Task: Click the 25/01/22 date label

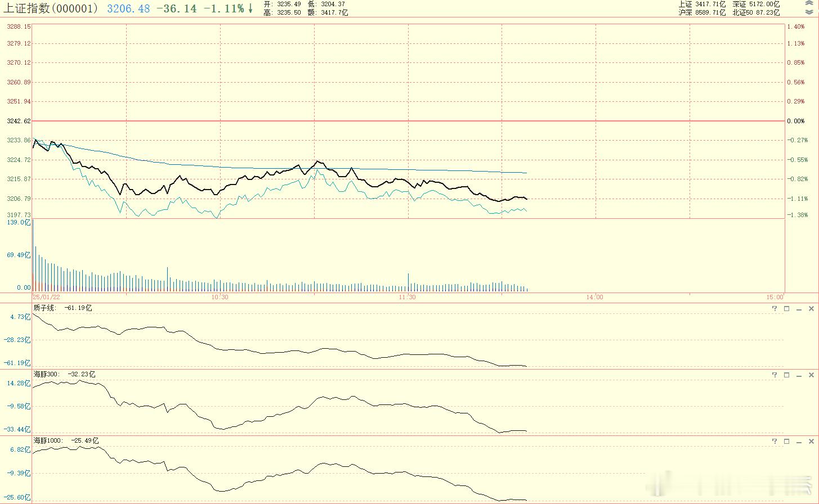Action: coord(47,297)
